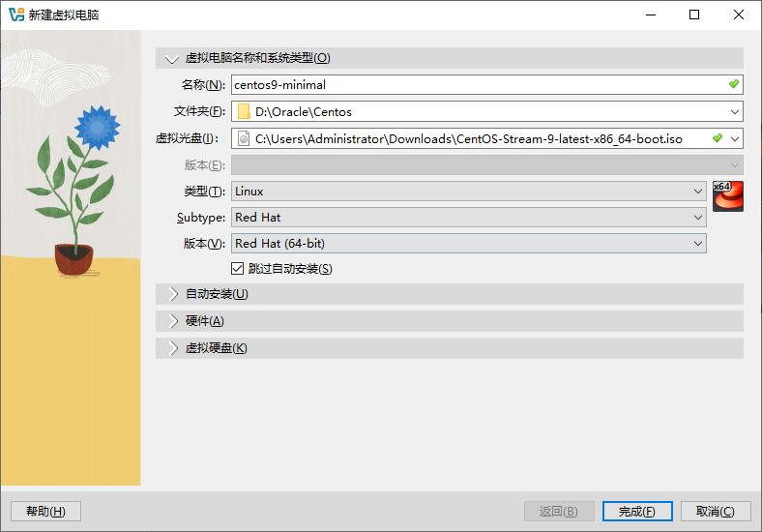Click the D:\Oracle\Centos folder path text
Viewport: 762px width, 532px height.
pyautogui.click(x=304, y=112)
